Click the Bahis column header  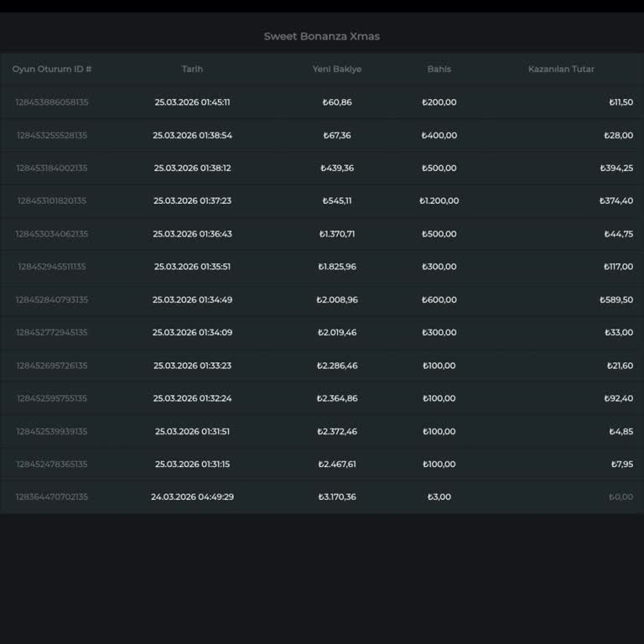(439, 69)
